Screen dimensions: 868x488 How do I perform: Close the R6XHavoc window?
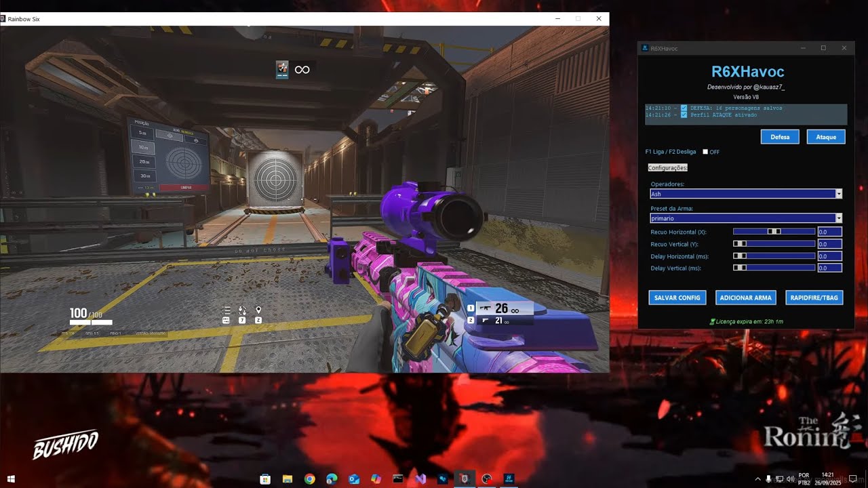click(844, 48)
